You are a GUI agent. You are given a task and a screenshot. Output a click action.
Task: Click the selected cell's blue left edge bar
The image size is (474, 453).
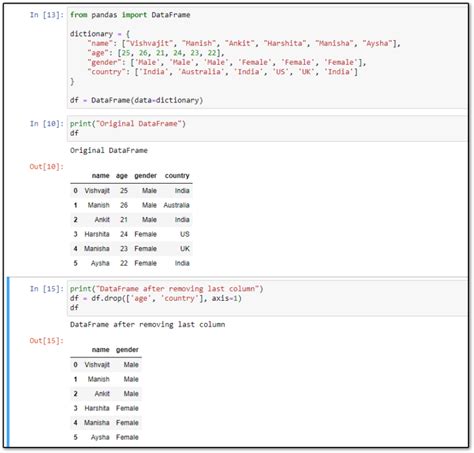point(8,362)
